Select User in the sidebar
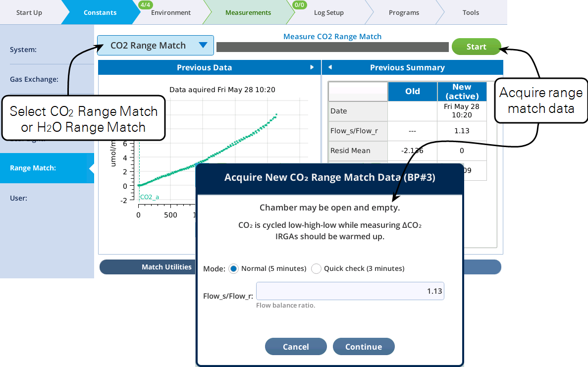Viewport: 588px width, 367px height. point(18,198)
